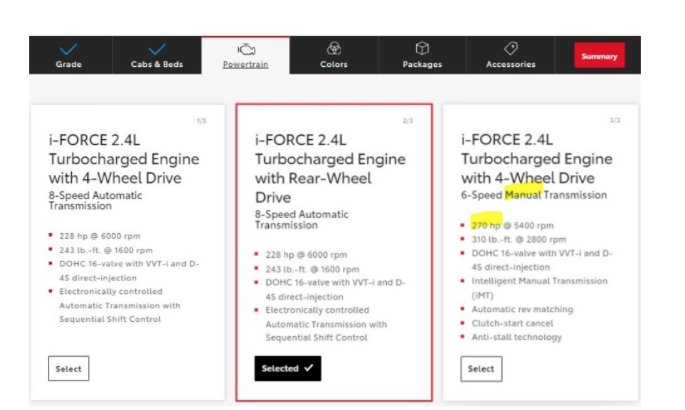
Task: Click the Colors palette icon
Action: click(334, 48)
